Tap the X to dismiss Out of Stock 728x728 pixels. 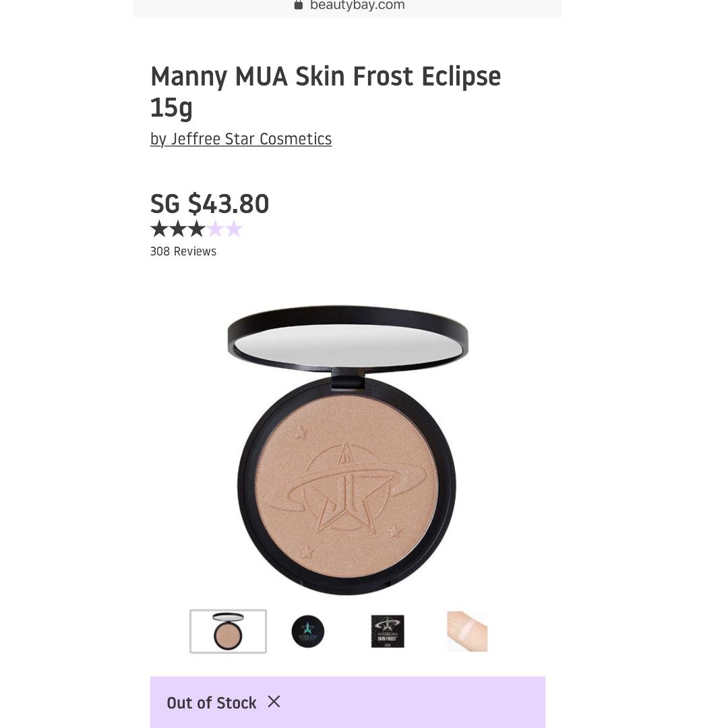(x=274, y=702)
